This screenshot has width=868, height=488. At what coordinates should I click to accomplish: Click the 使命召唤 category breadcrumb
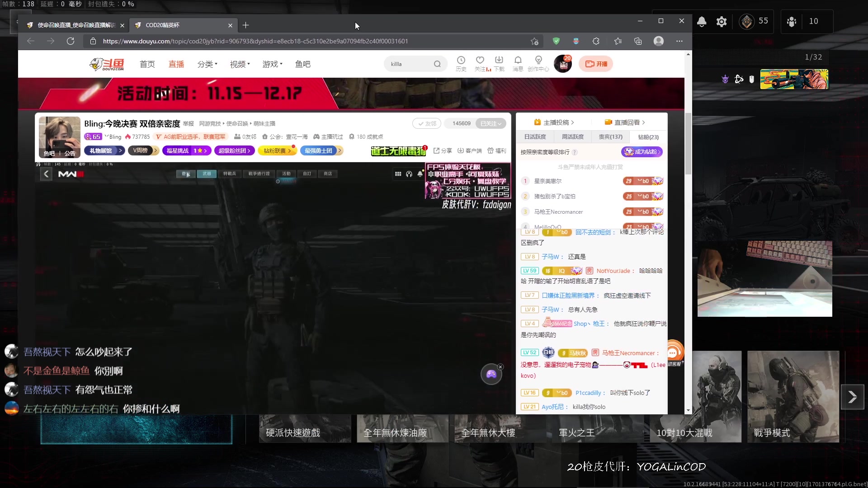click(x=237, y=124)
